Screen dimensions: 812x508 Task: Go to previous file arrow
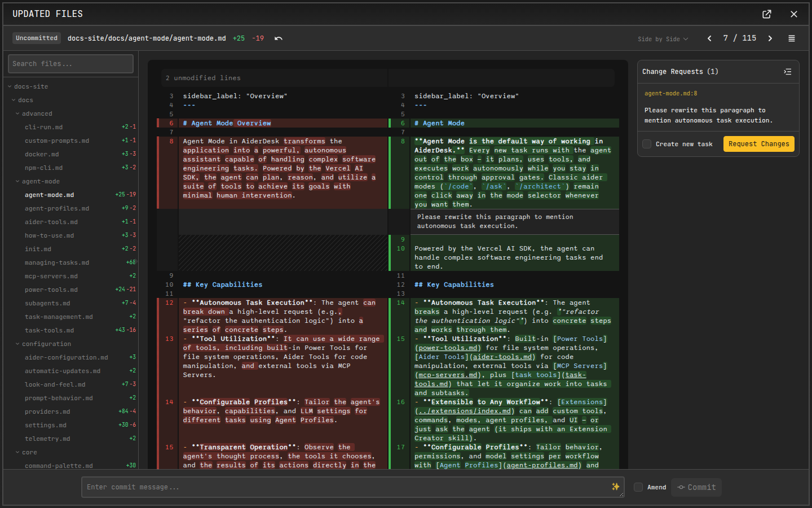click(709, 38)
